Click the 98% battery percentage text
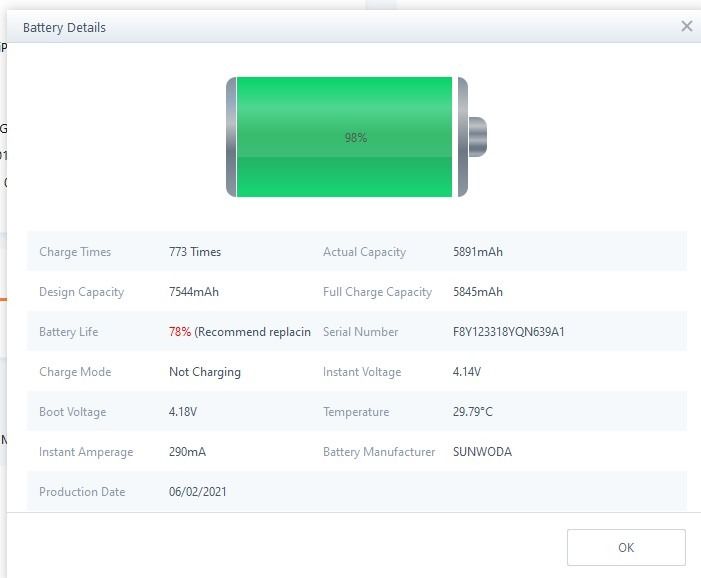This screenshot has height=578, width=701. click(x=356, y=138)
